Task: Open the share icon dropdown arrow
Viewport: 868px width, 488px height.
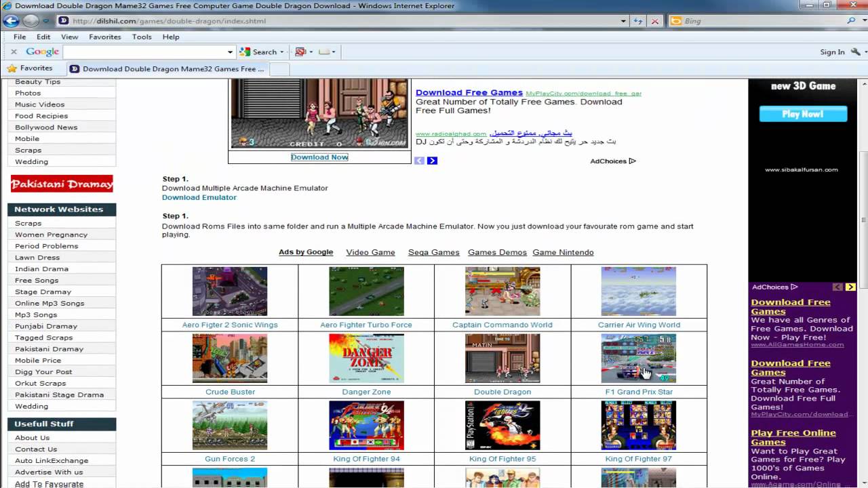Action: 311,52
